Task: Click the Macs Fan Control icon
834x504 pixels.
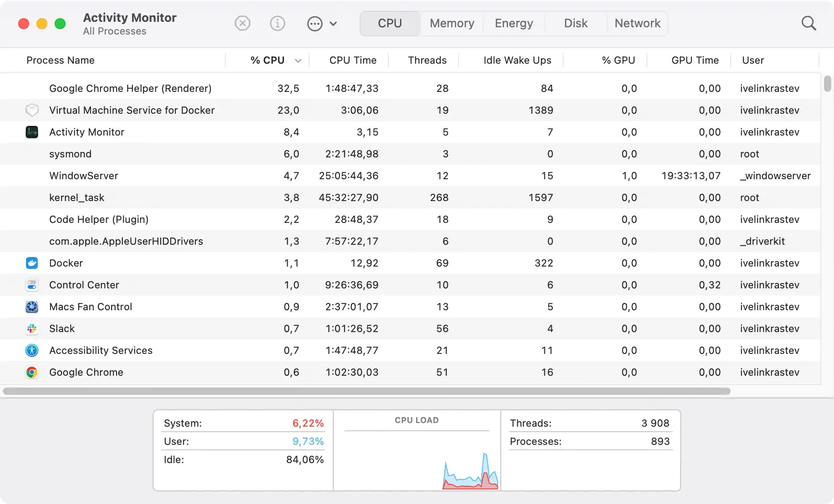Action: point(32,307)
